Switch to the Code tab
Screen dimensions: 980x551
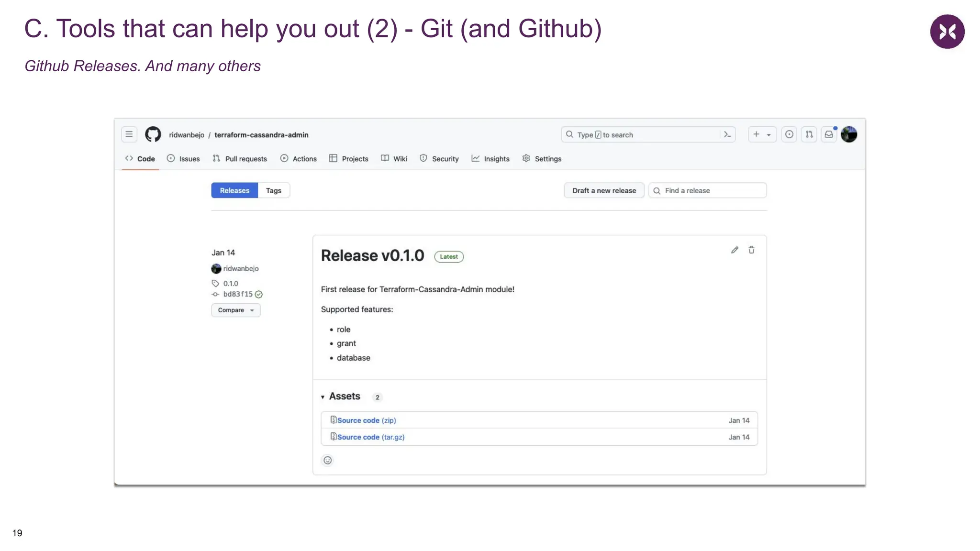tap(140, 159)
